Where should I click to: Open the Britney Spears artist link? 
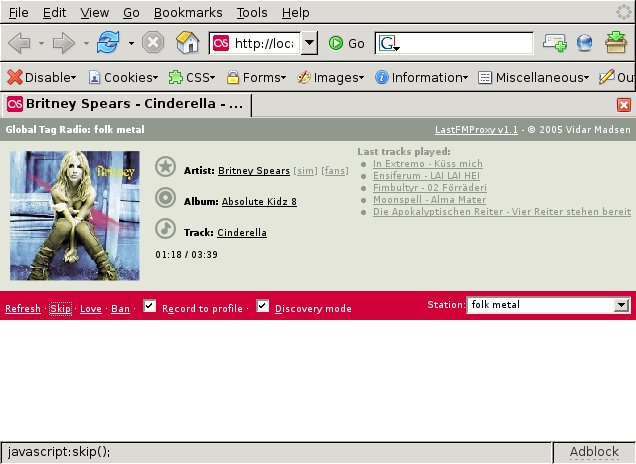[x=254, y=171]
